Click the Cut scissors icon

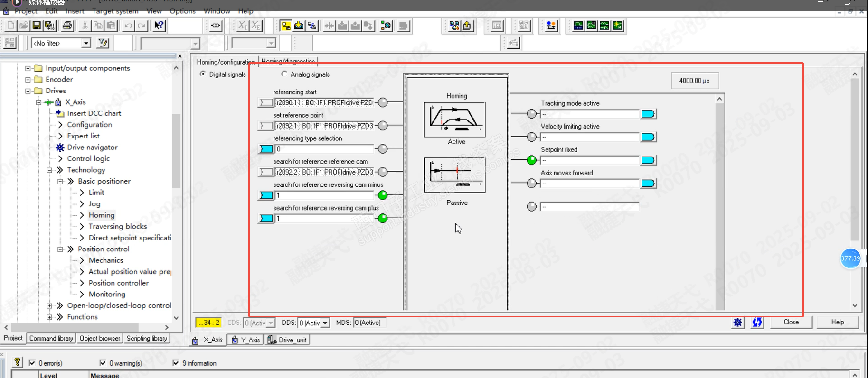pos(85,26)
